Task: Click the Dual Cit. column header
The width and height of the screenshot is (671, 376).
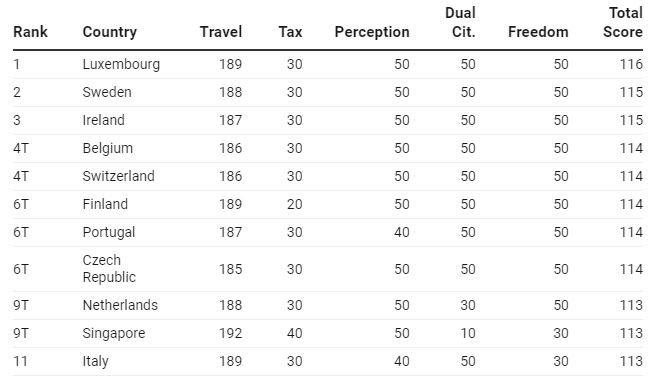Action: [460, 22]
